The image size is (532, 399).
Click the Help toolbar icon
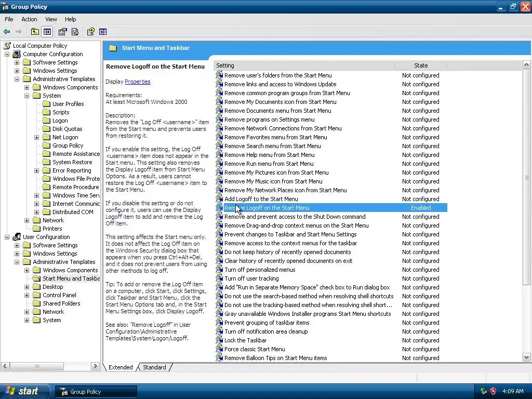pyautogui.click(x=90, y=32)
